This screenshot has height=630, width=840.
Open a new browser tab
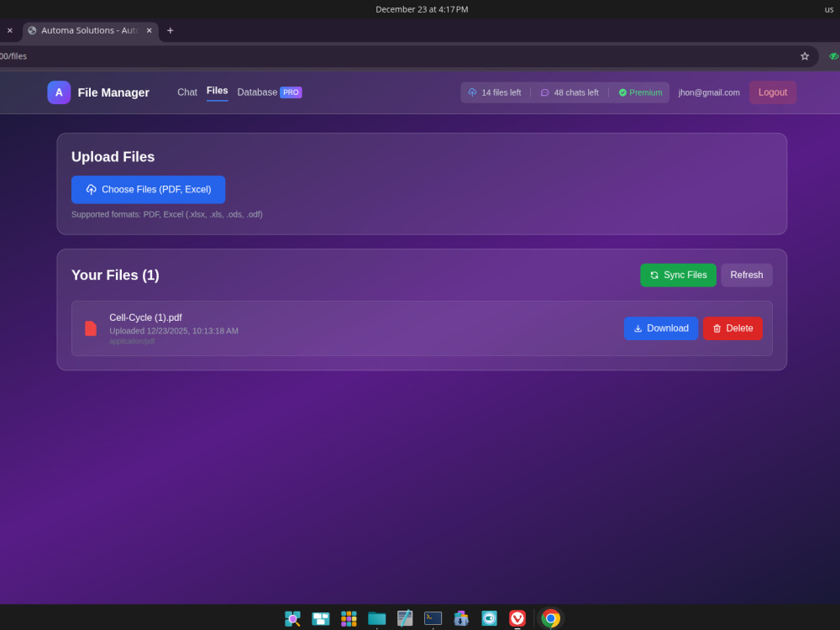(170, 30)
